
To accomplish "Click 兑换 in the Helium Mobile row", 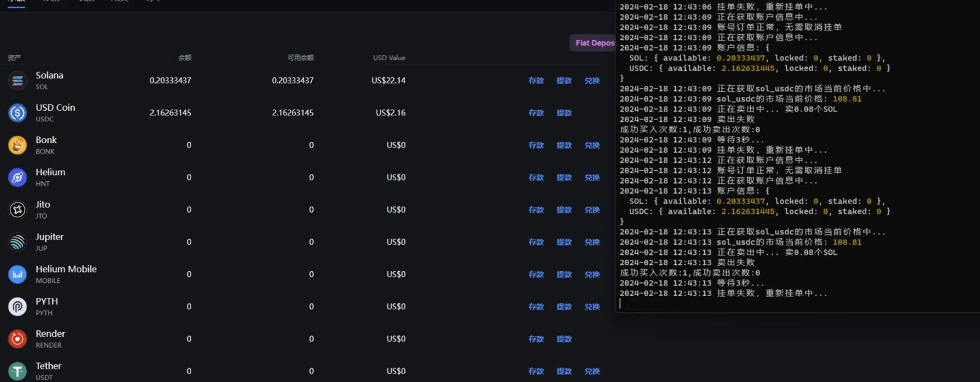I will 592,274.
